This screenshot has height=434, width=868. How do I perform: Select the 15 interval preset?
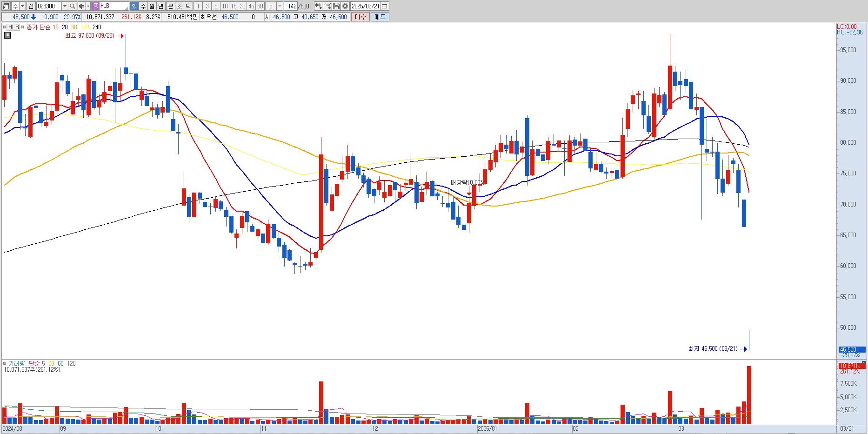point(234,6)
